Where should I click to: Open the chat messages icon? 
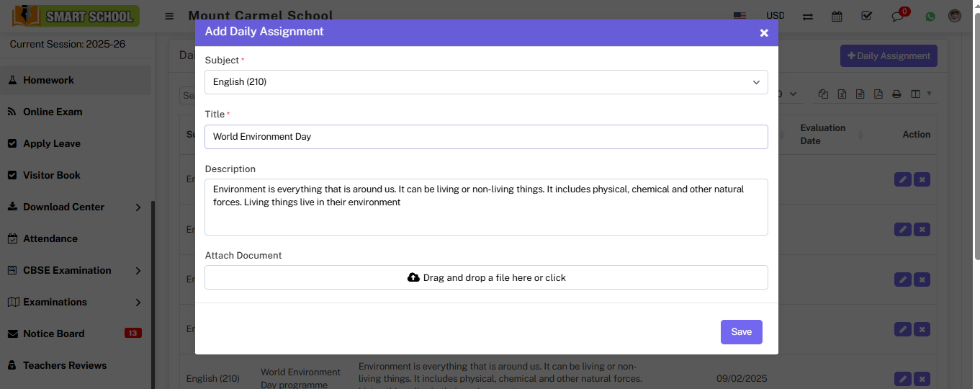pyautogui.click(x=897, y=16)
